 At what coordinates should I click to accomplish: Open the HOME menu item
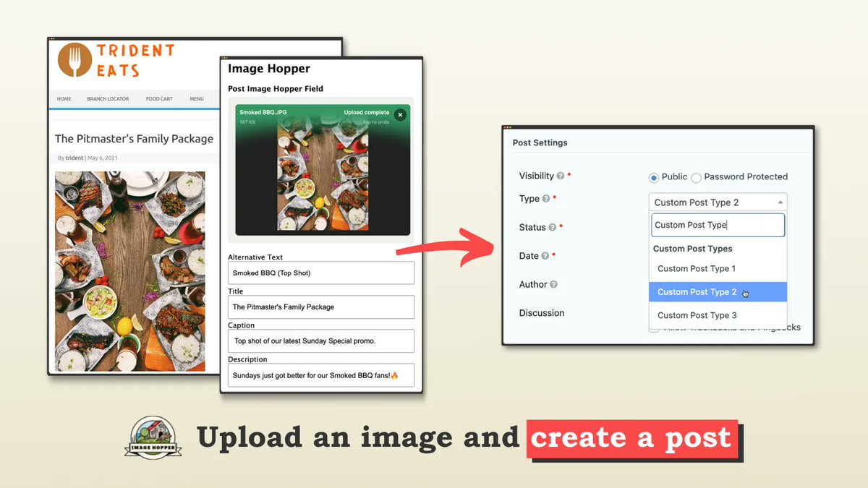pos(64,99)
